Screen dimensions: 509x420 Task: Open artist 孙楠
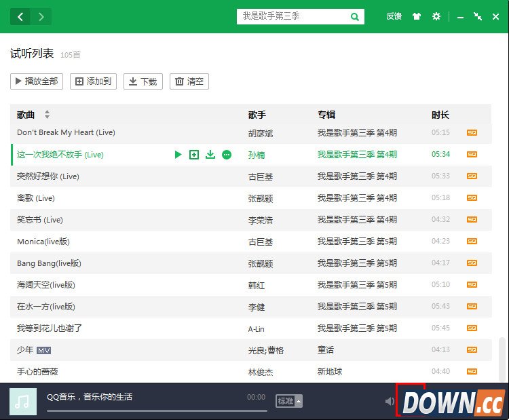pyautogui.click(x=257, y=155)
